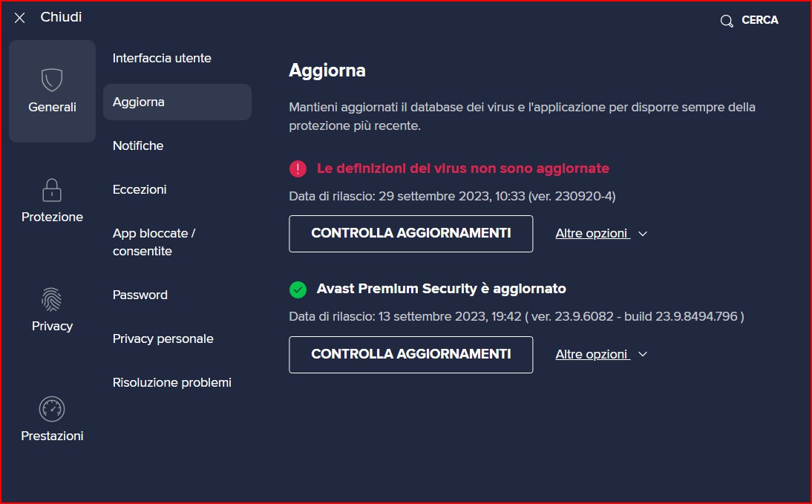Viewport: 812px width, 504px height.
Task: Select the Privacy fingerprint icon
Action: pos(52,299)
